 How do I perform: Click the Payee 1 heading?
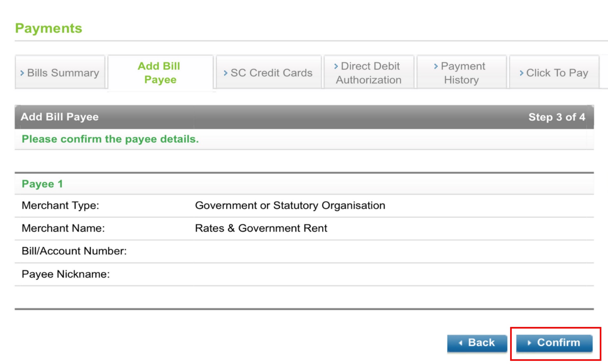[42, 184]
